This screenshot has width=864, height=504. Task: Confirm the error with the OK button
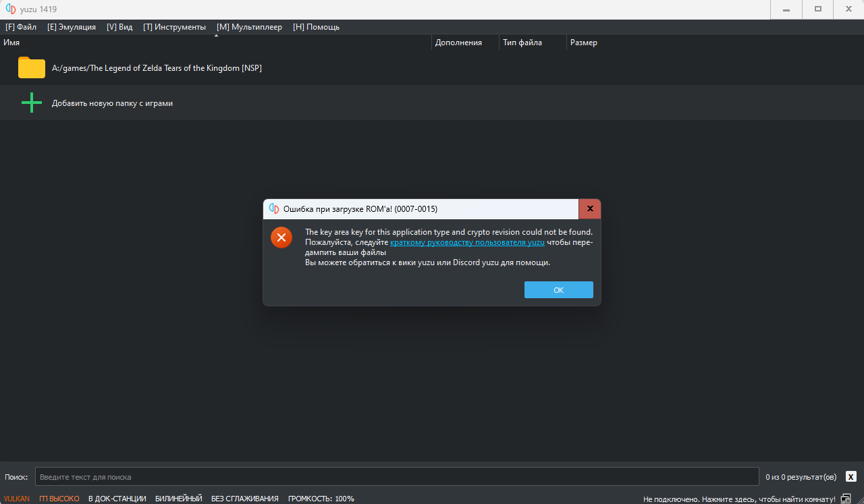(559, 290)
